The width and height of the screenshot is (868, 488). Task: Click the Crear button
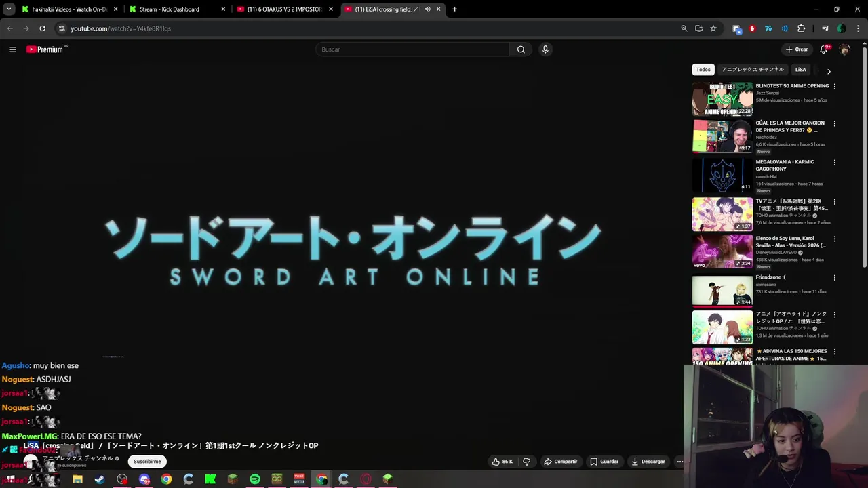click(x=797, y=49)
